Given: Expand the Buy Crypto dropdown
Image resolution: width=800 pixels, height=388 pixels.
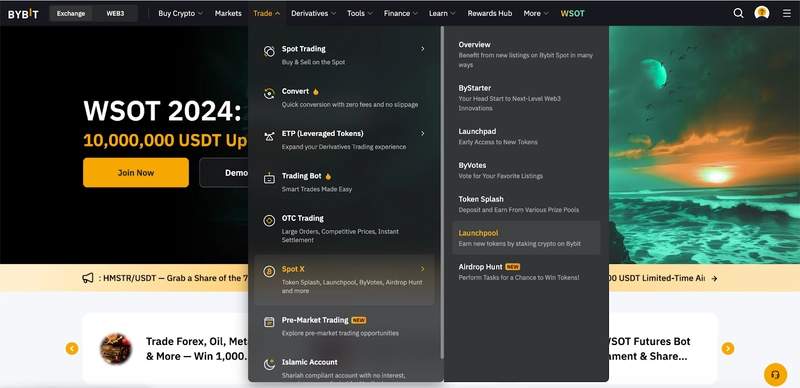Looking at the screenshot, I should (x=180, y=13).
